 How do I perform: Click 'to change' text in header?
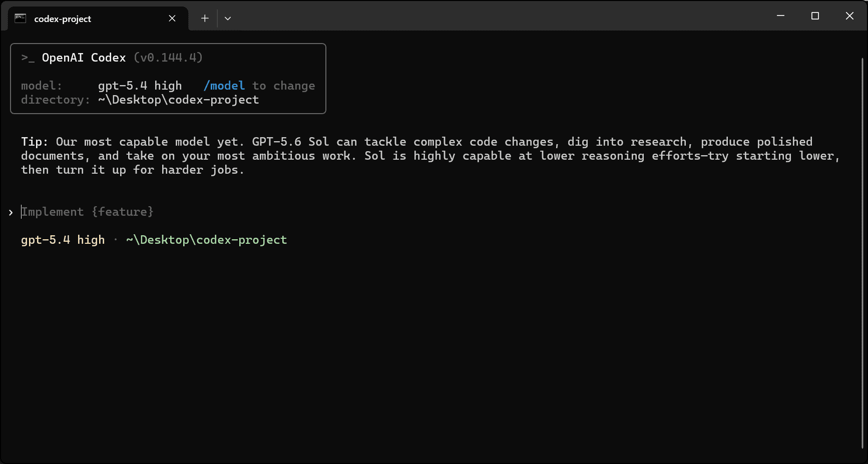pyautogui.click(x=283, y=86)
